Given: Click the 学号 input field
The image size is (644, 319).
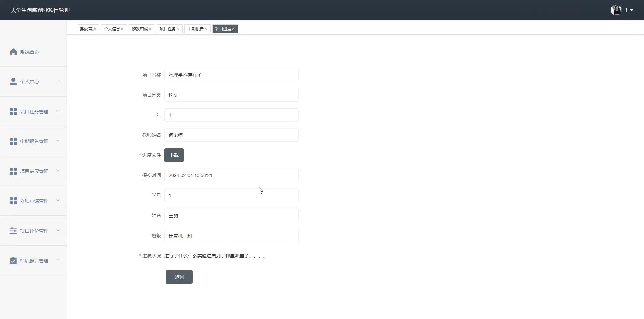Looking at the screenshot, I should tap(231, 195).
